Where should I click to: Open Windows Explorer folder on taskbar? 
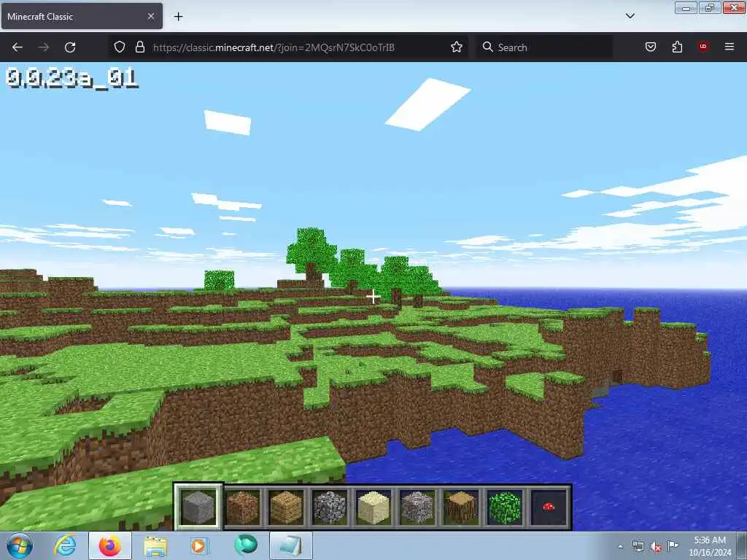pos(155,545)
